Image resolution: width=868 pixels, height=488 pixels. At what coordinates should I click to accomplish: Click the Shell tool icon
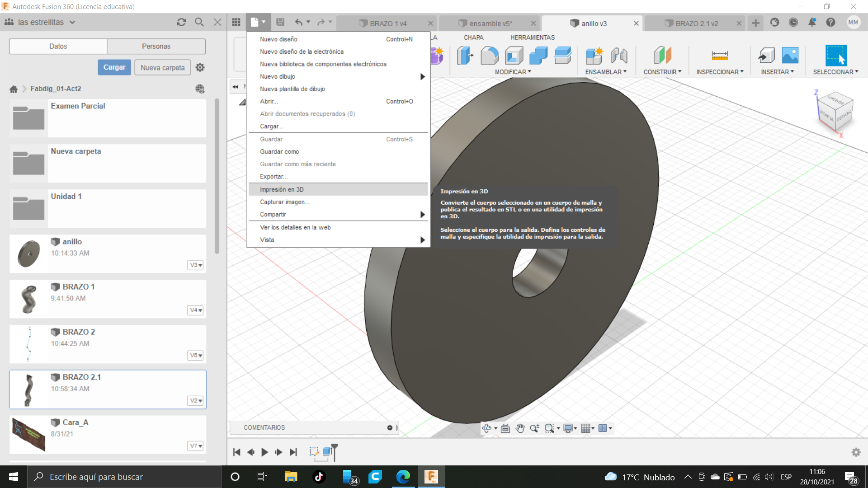coord(514,56)
